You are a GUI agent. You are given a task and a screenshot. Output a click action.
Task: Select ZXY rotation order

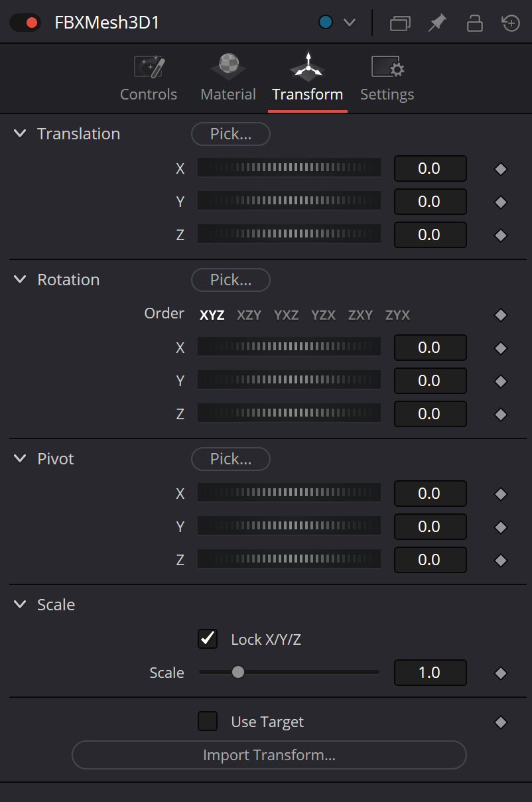point(361,315)
